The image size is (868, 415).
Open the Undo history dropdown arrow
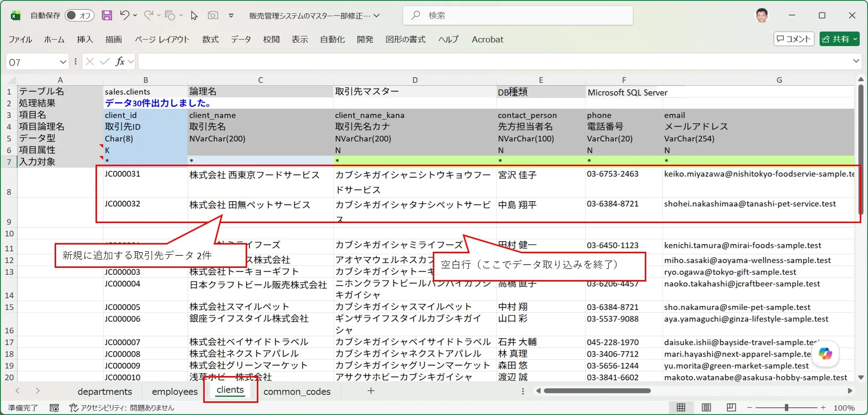pos(135,16)
